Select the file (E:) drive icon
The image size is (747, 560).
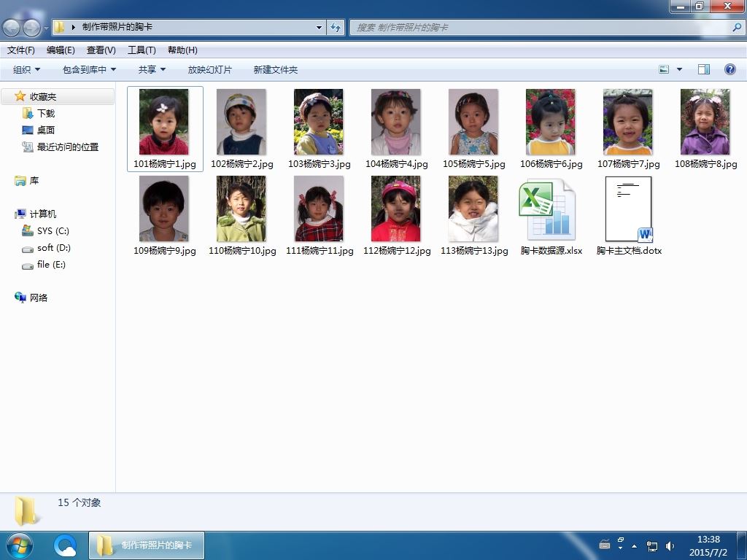pos(28,265)
